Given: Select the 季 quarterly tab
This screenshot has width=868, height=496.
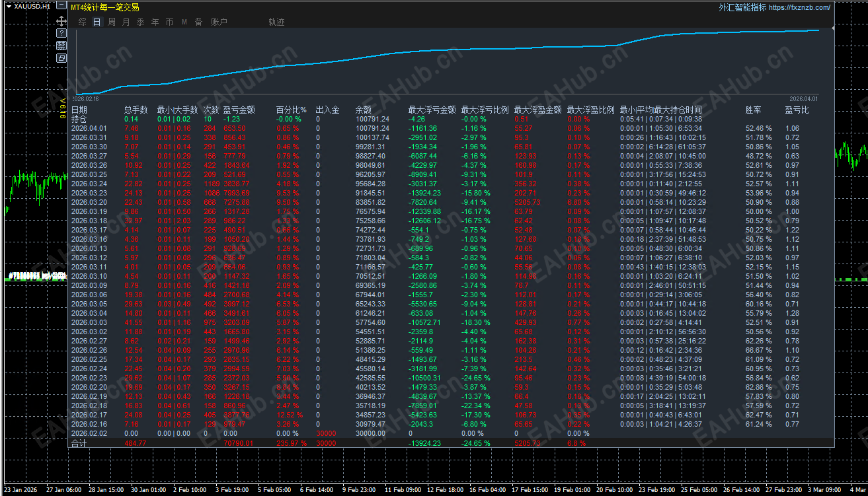Looking at the screenshot, I should [140, 22].
